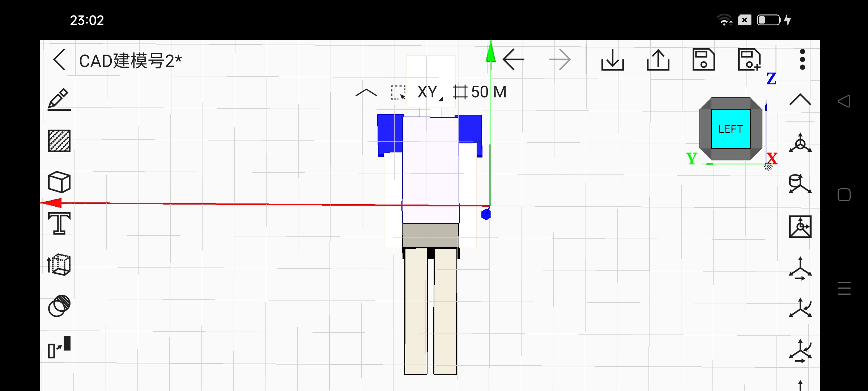Click the gear icon below the view cube

[769, 167]
